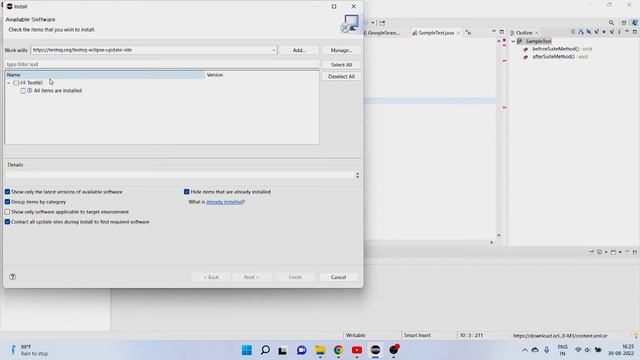Screen dimensions: 640x360
Task: Open the YouTube taskbar app
Action: point(357,350)
